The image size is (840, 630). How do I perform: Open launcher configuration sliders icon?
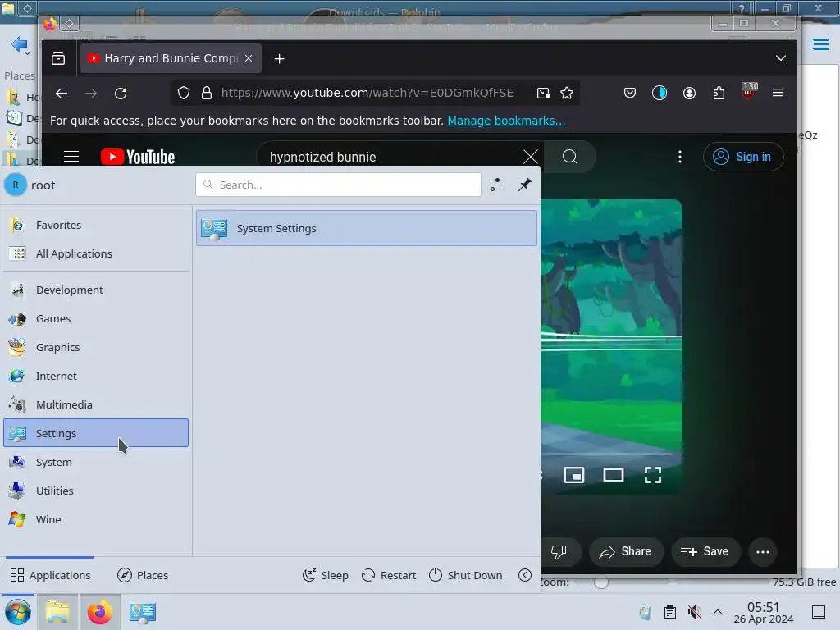497,185
